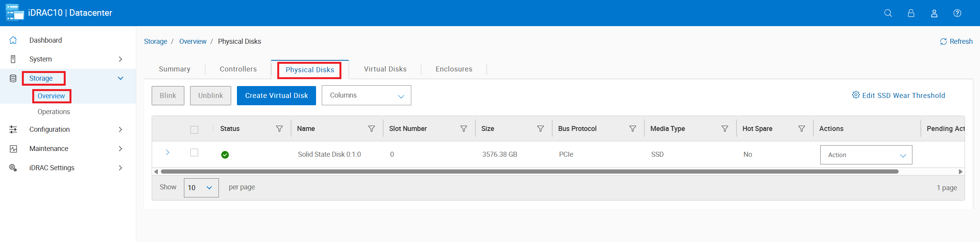
Task: Switch to the Virtual Disks tab
Action: point(385,69)
